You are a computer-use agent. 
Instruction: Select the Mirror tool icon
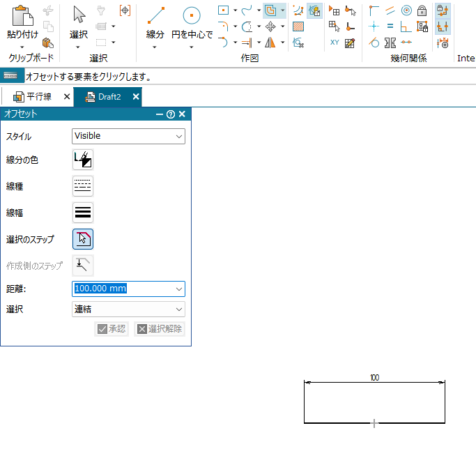coord(270,43)
